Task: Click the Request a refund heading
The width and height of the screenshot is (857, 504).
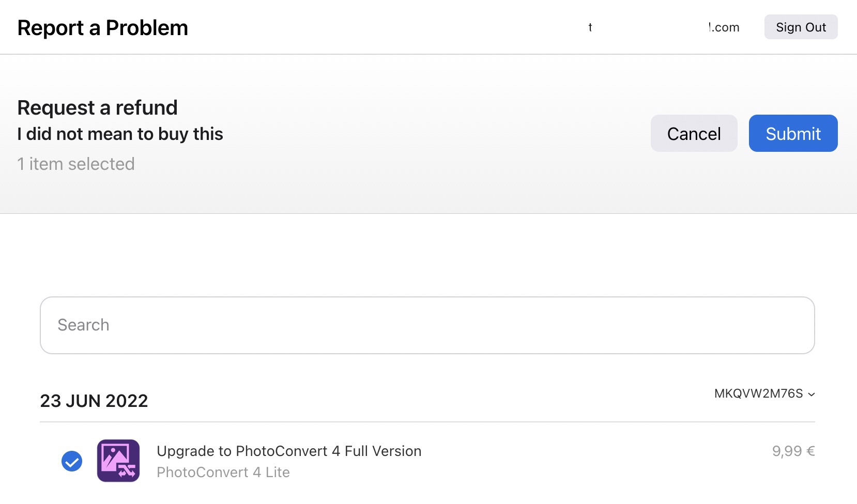Action: [98, 108]
